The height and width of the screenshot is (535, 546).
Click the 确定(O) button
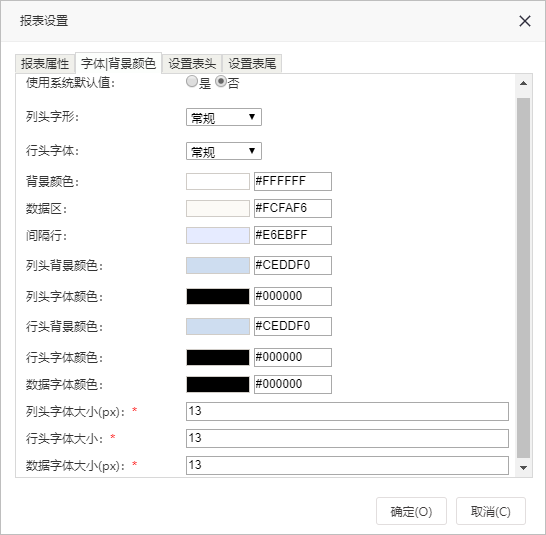pyautogui.click(x=411, y=511)
